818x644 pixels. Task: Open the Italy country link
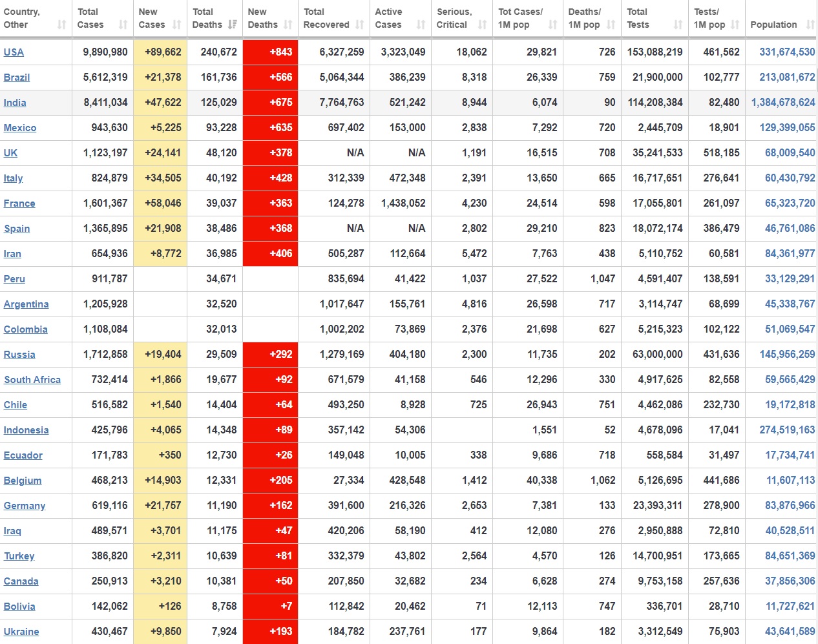[x=13, y=178]
